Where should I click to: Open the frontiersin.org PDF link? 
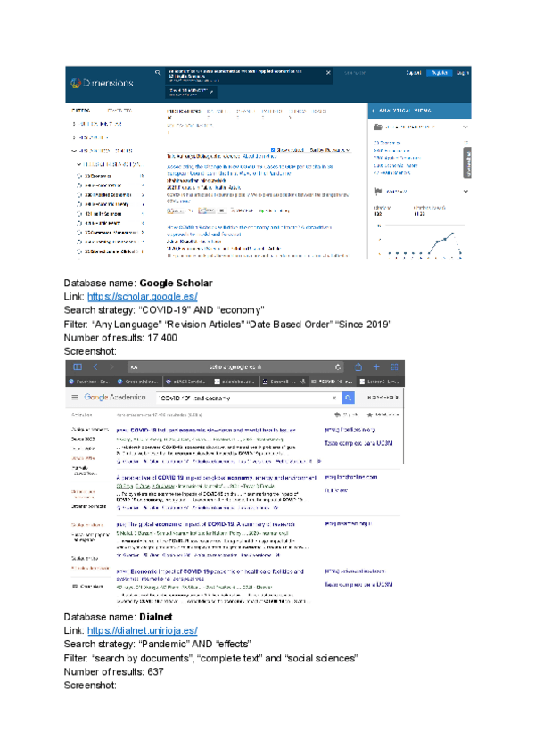[x=350, y=430]
